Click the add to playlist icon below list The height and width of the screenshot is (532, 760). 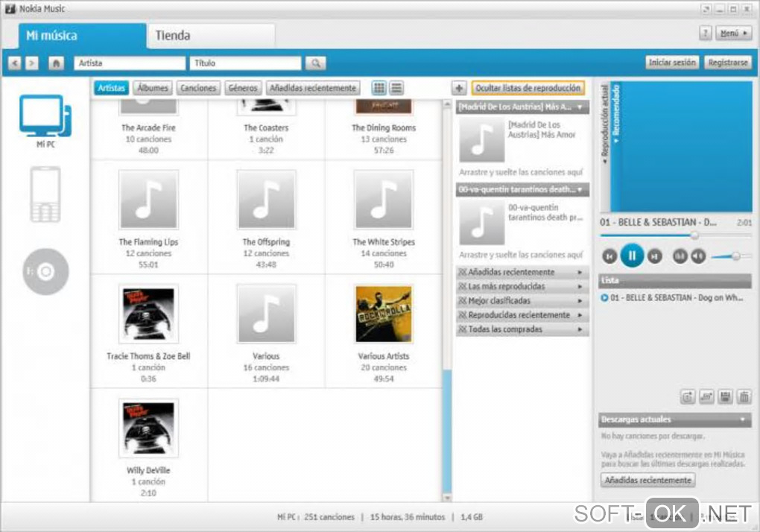tap(688, 397)
